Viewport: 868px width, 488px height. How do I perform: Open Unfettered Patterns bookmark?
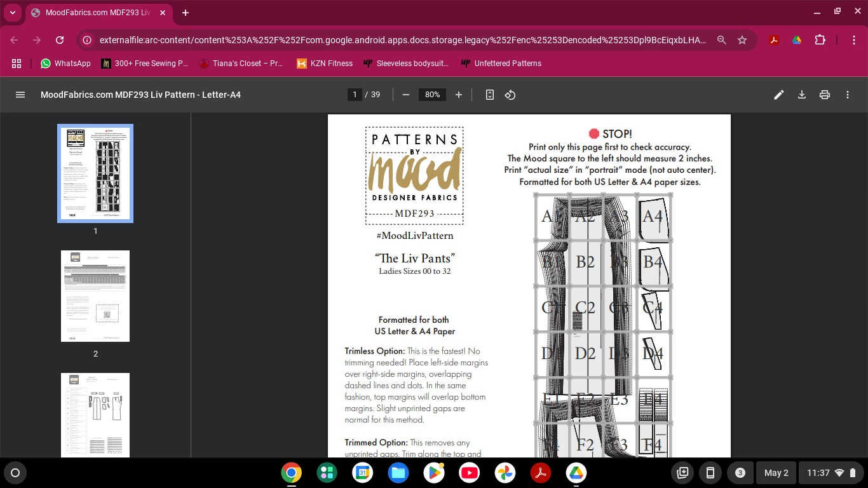pos(501,64)
